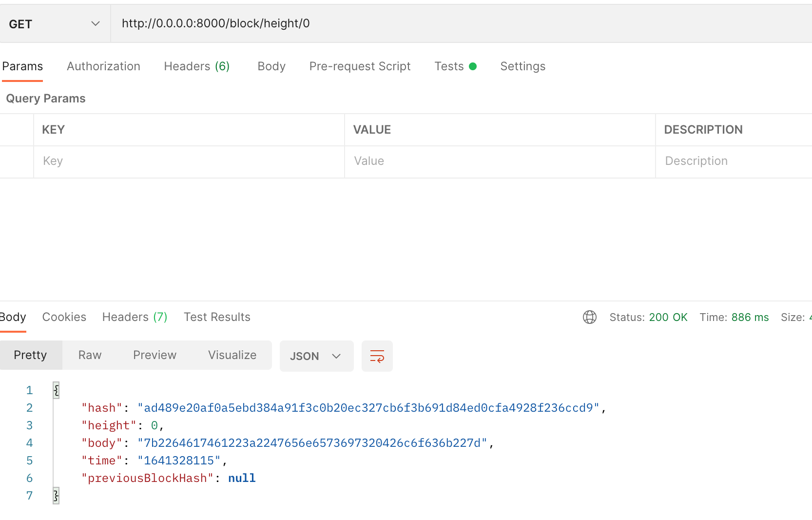This screenshot has width=812, height=520.
Task: Click the response Body tab
Action: click(x=13, y=317)
